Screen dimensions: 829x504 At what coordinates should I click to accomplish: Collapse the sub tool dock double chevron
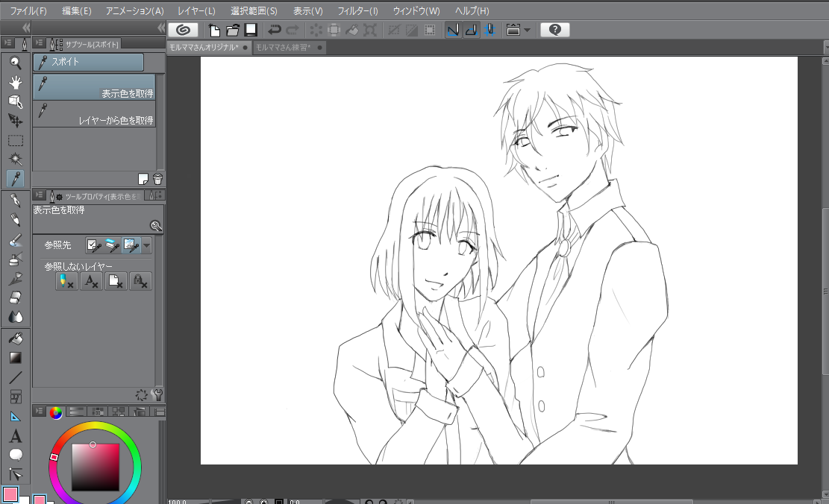[160, 28]
